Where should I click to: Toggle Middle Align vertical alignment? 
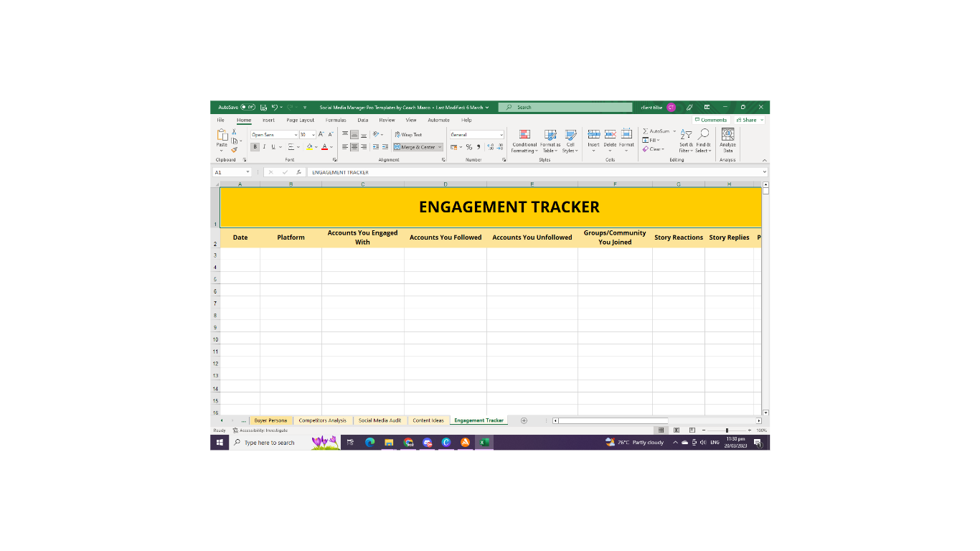(x=354, y=134)
